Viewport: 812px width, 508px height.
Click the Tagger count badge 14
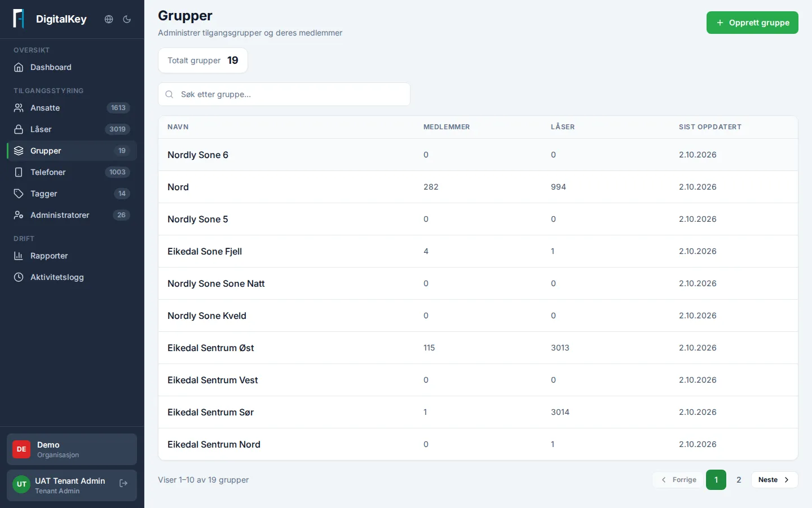click(x=122, y=194)
